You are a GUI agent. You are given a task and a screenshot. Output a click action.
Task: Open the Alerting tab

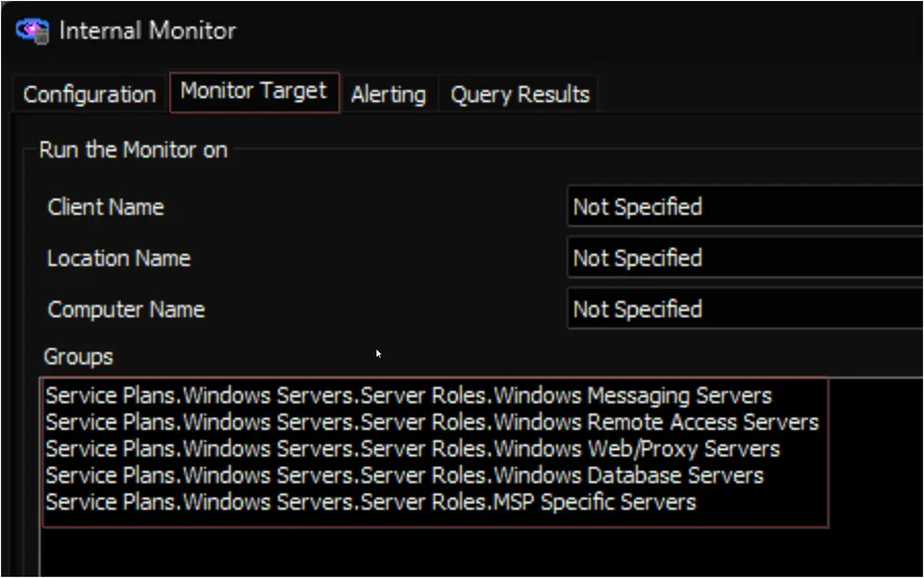(388, 94)
